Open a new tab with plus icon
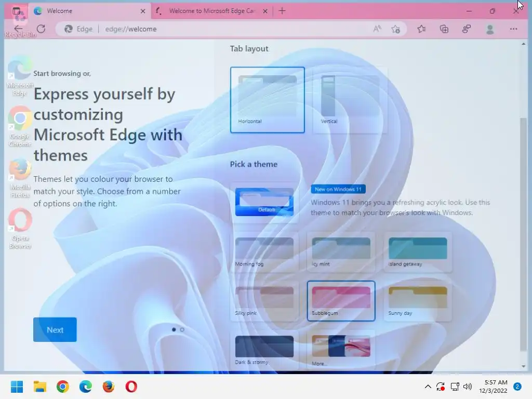 tap(282, 11)
